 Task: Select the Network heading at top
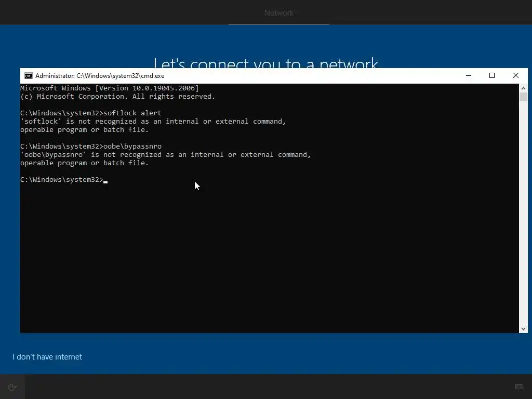coord(279,13)
